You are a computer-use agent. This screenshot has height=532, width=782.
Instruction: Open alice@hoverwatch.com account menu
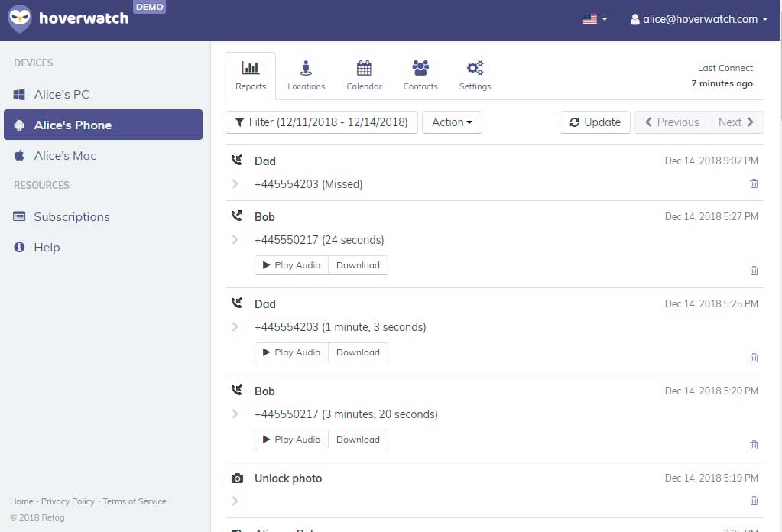(x=699, y=19)
